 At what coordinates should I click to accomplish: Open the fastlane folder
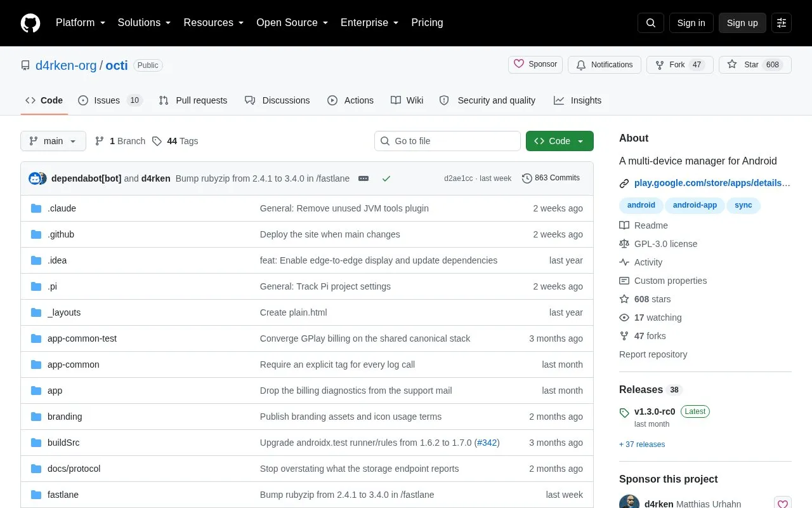[x=63, y=495]
